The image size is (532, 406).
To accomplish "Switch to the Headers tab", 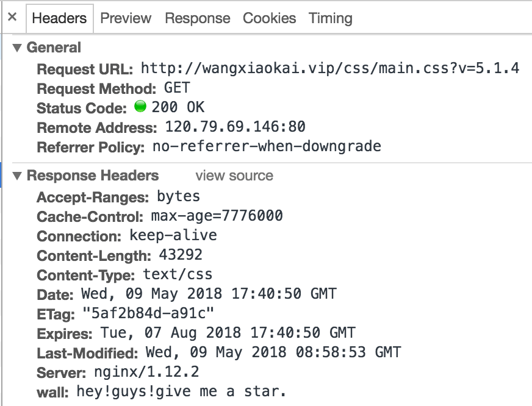I will coord(60,18).
